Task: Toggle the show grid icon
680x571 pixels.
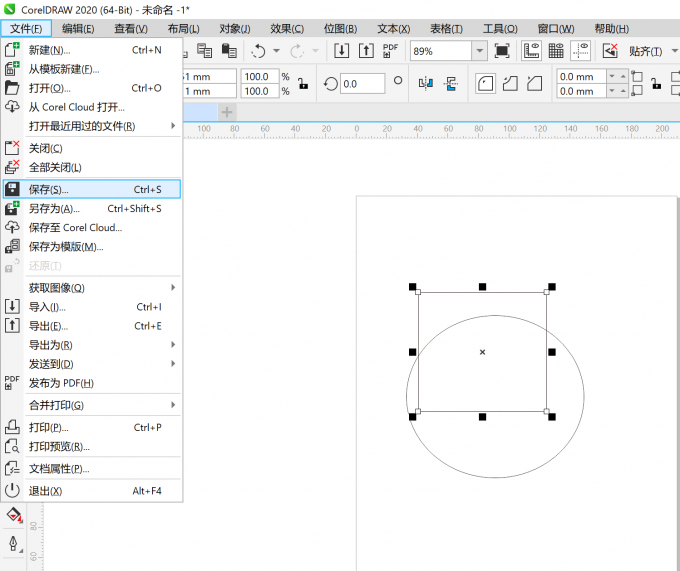Action: (554, 50)
